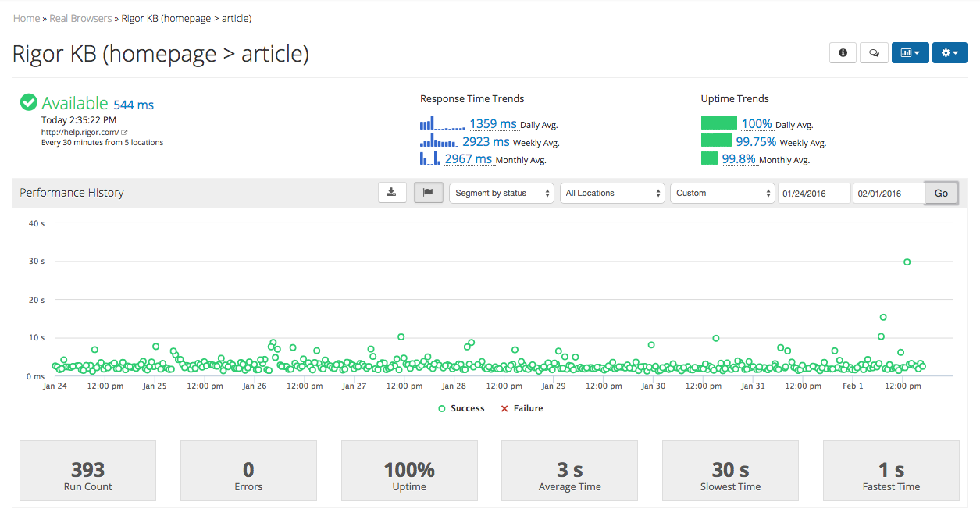Click the Performance History heading
This screenshot has height=516, width=980.
coord(72,193)
